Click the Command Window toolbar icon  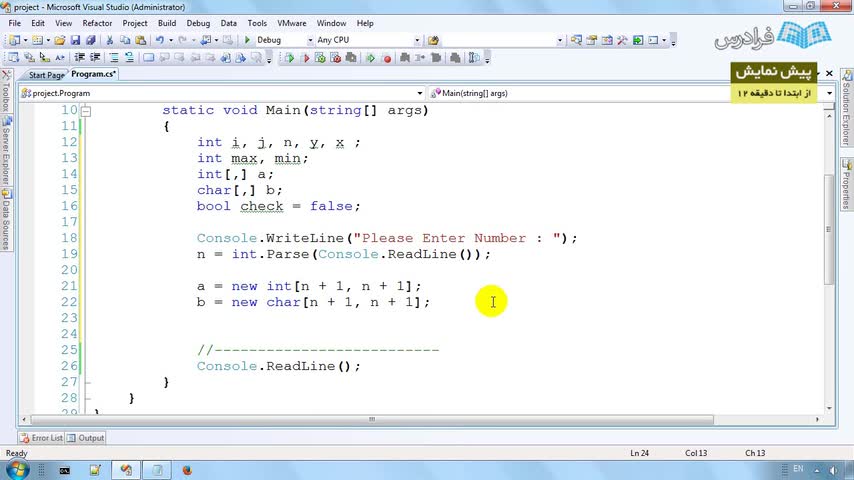coord(653,40)
